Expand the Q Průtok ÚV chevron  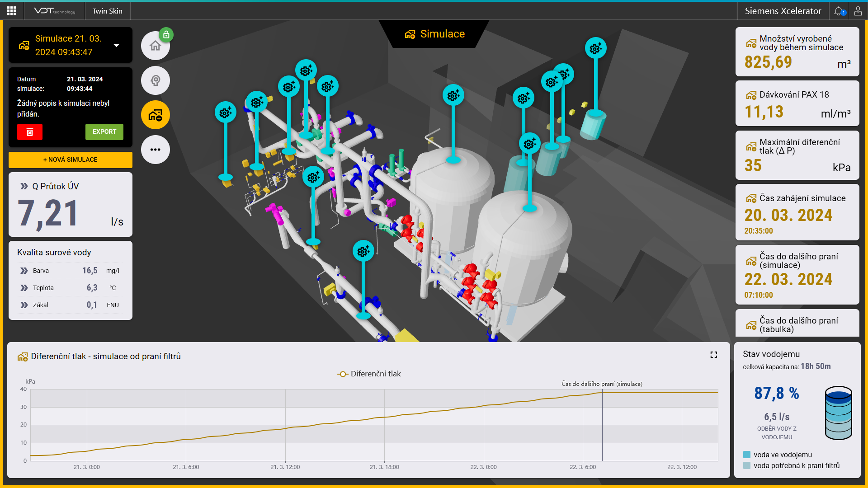coord(24,186)
